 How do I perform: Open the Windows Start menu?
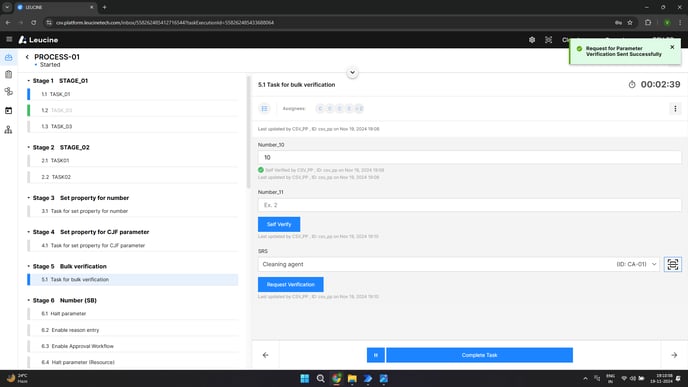pyautogui.click(x=305, y=378)
